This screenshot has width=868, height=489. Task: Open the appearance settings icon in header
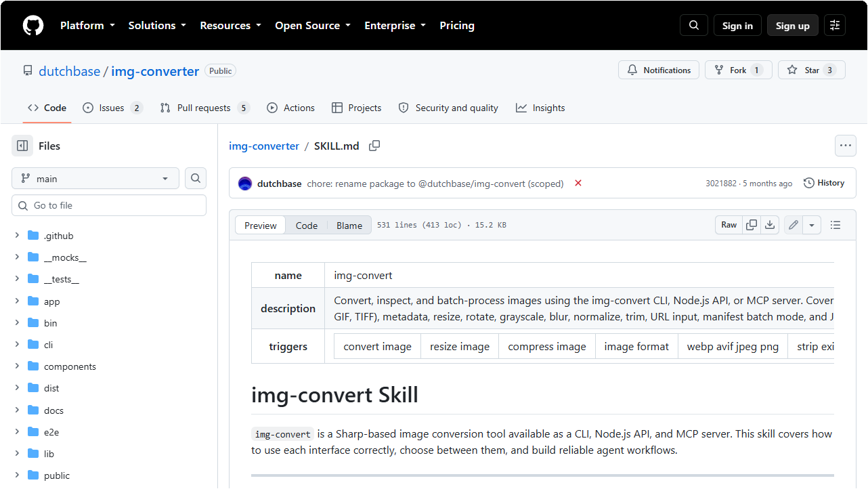[835, 26]
